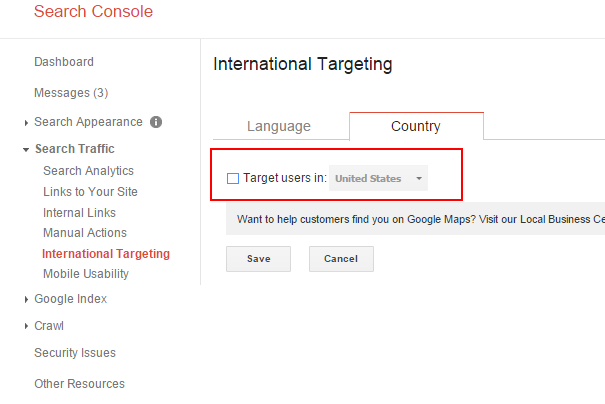The image size is (605, 404).
Task: Click the Google Maps Local Business notice
Action: [x=416, y=219]
